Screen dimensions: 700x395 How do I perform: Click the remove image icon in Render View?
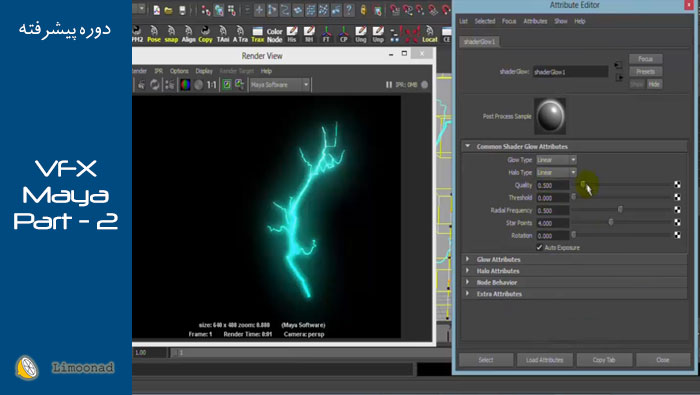pyautogui.click(x=239, y=84)
